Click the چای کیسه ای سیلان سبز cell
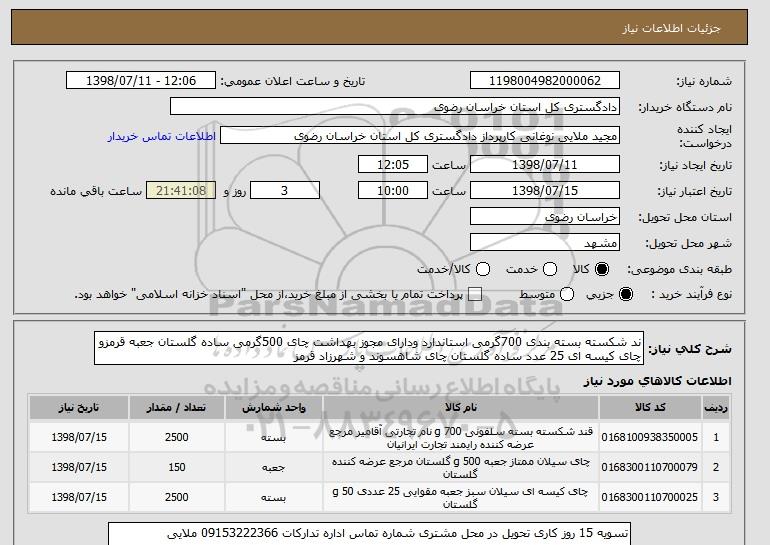This screenshot has height=545, width=770. [461, 497]
